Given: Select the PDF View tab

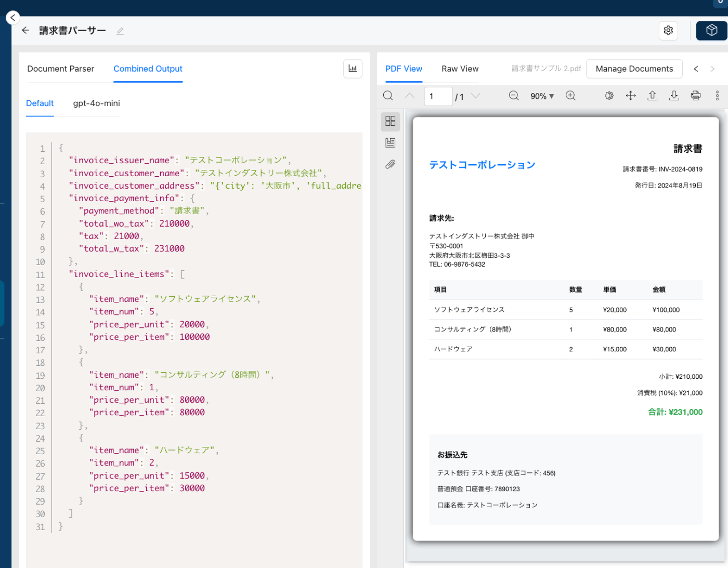Looking at the screenshot, I should click(404, 69).
